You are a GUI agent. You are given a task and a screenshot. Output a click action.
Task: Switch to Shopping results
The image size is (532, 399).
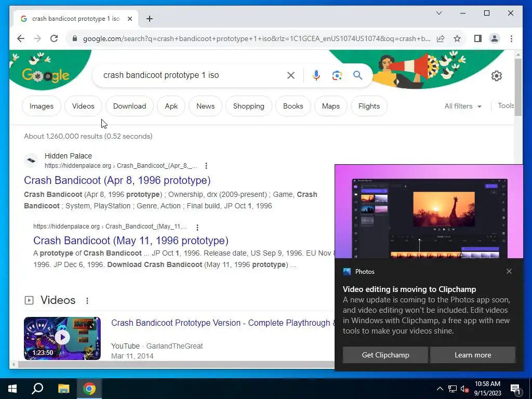coord(249,106)
